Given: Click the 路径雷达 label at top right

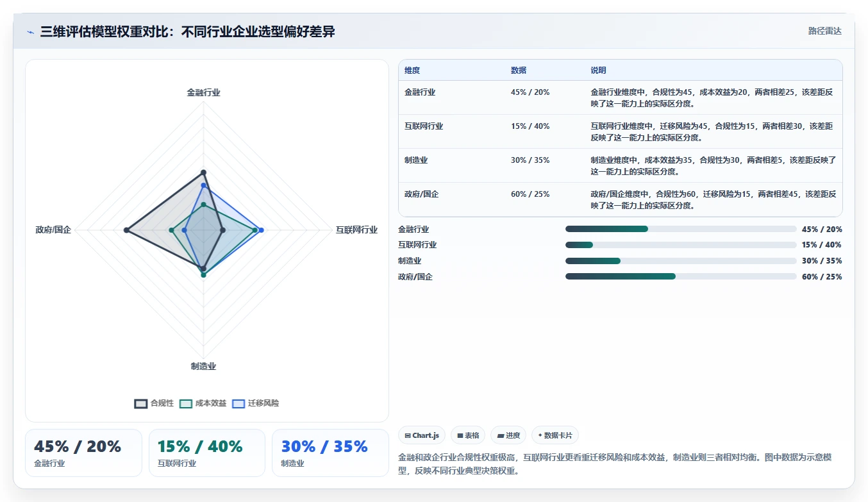Looking at the screenshot, I should pos(824,31).
